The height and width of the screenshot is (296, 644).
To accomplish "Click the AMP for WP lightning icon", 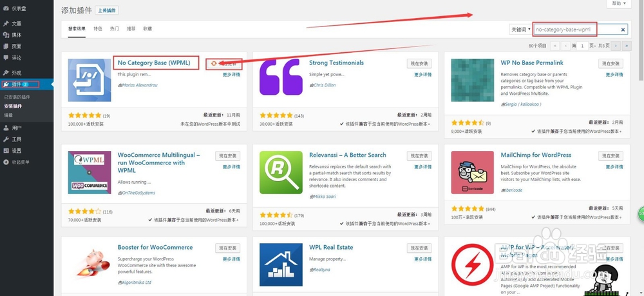I will 472,264.
